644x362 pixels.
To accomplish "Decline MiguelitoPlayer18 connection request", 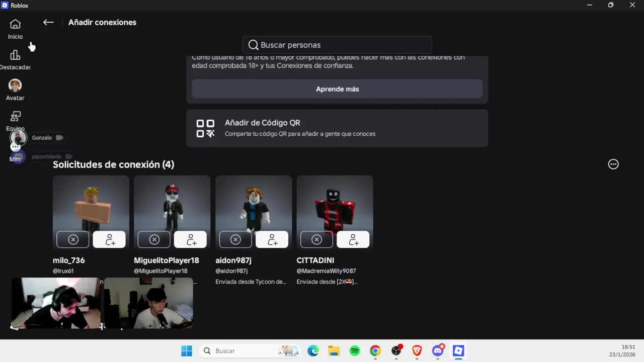I will [154, 240].
